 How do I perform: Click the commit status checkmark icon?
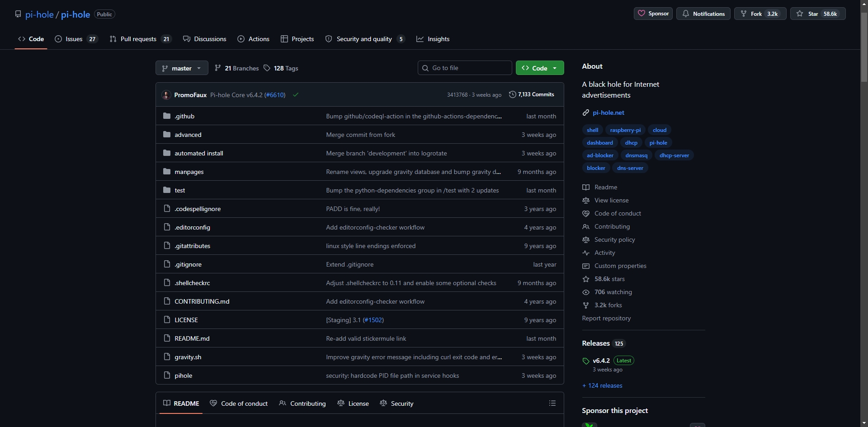[x=296, y=95]
